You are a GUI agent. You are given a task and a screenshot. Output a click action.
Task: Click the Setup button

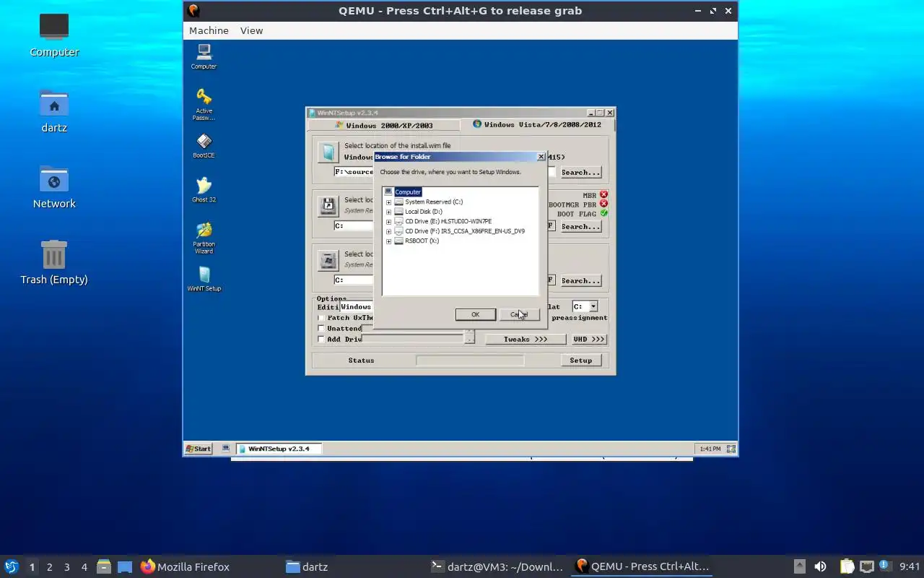(580, 361)
